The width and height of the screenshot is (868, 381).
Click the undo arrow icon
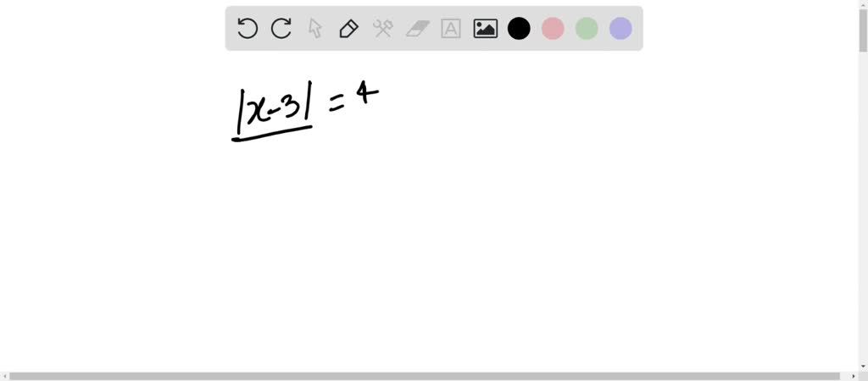click(x=248, y=28)
